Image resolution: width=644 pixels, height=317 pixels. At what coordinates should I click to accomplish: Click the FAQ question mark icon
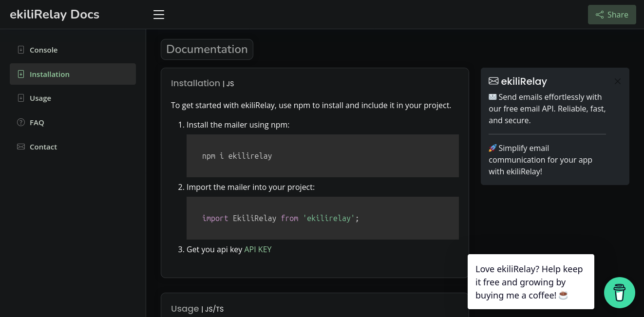pyautogui.click(x=21, y=122)
